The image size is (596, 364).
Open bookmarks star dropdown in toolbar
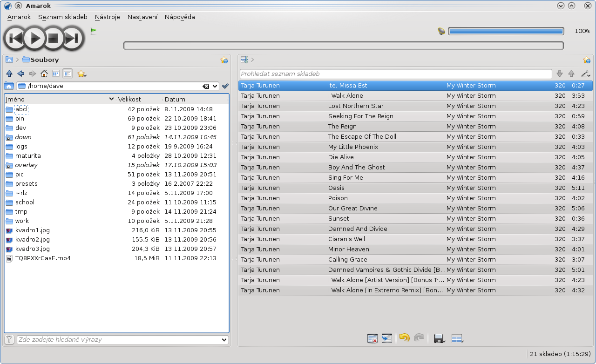pyautogui.click(x=82, y=74)
